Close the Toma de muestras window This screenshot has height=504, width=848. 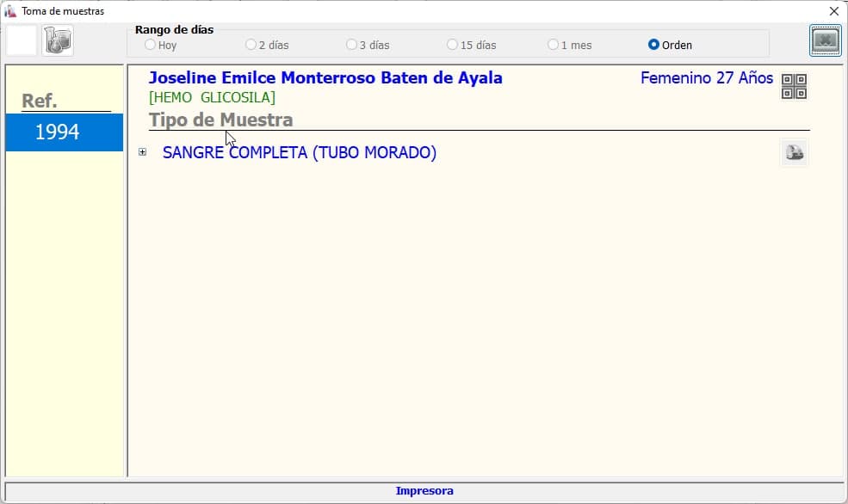pyautogui.click(x=833, y=11)
